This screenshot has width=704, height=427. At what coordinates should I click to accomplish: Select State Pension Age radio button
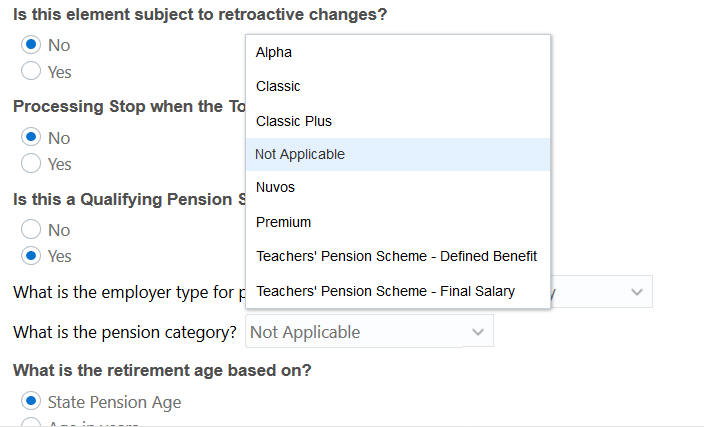click(31, 402)
